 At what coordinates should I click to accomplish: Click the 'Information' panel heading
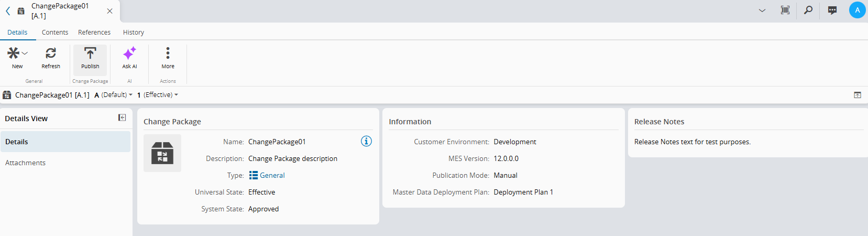[x=410, y=121]
